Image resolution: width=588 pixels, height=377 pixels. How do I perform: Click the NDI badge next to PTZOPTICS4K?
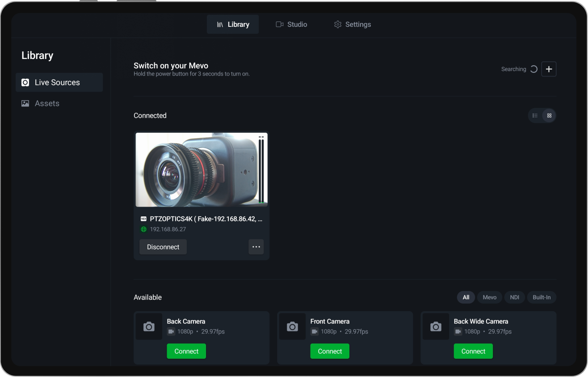pos(143,219)
